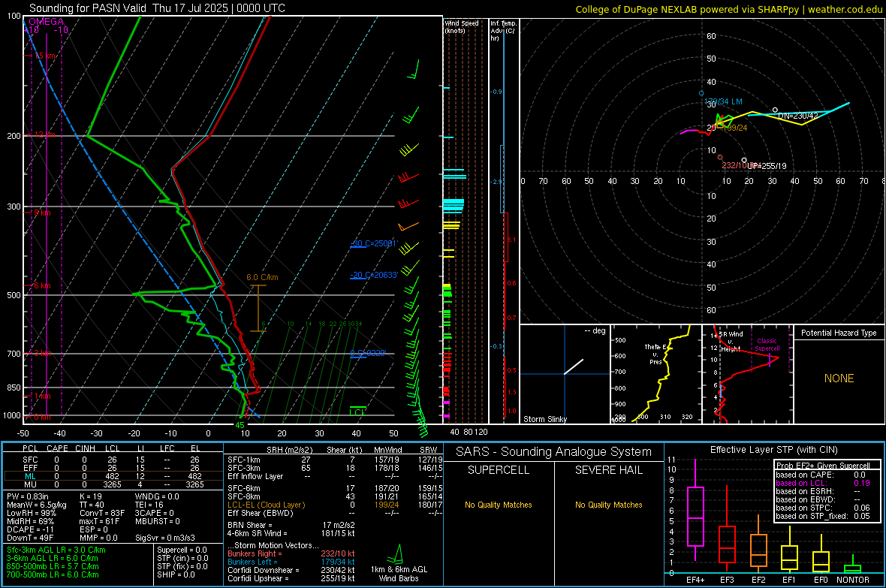The image size is (886, 588).
Task: Select the brown 6.0 C/km lapse rate bracket label
Action: coord(262,277)
